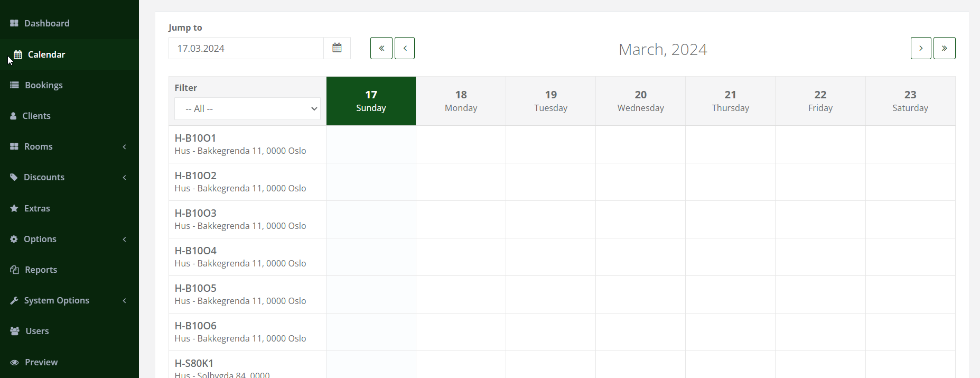Open the Filter dropdown showing All
Screen dimensions: 980x378
click(x=247, y=109)
